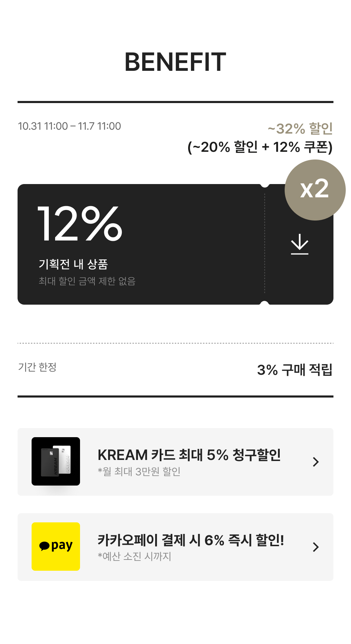Click the 10.31 11:00 – 11.7 11:00 period
The width and height of the screenshot is (351, 644).
click(69, 126)
